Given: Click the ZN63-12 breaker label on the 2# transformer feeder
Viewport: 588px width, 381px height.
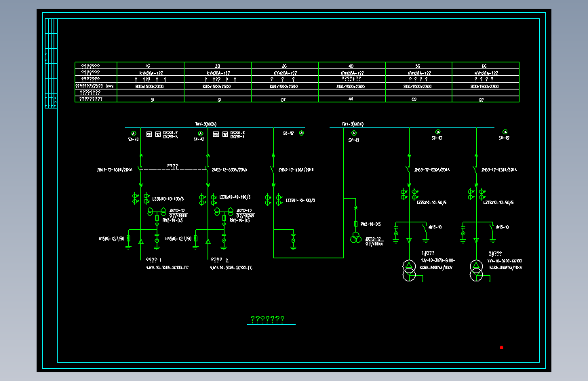Looking at the screenshot, I should 499,170.
